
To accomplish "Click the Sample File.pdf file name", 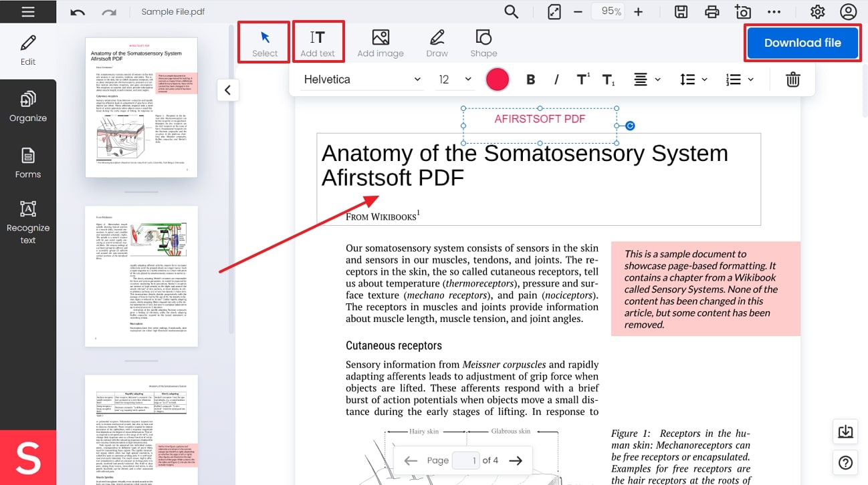I will pyautogui.click(x=173, y=12).
